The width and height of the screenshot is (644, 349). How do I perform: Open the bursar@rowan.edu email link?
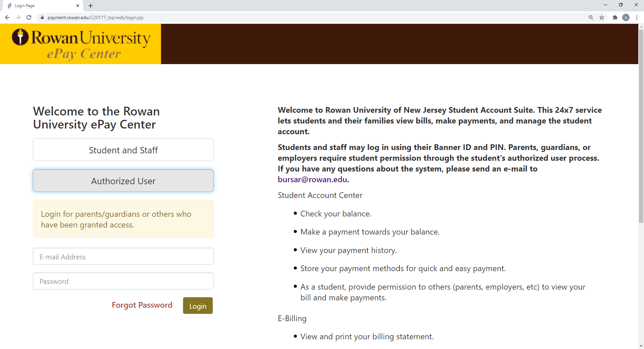click(312, 180)
